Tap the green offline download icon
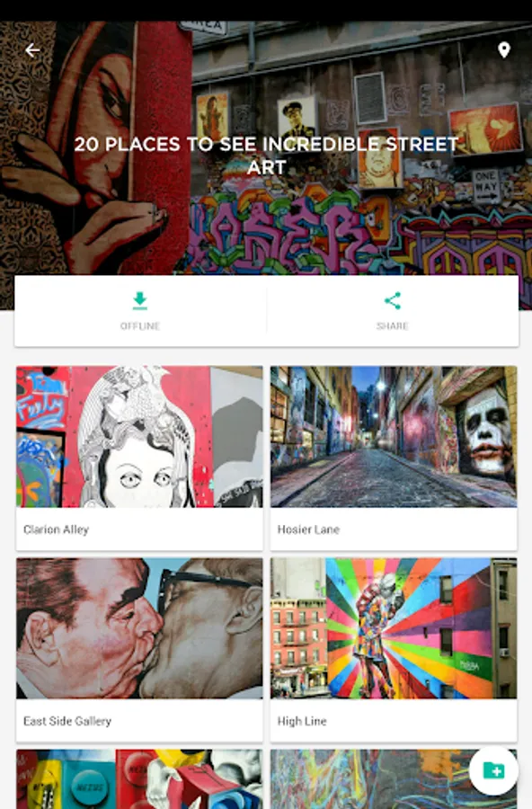 [x=140, y=301]
